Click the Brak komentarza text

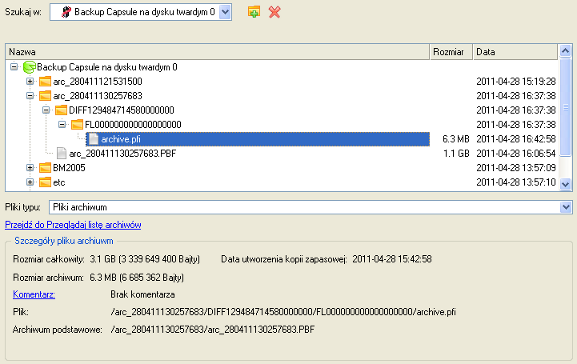point(142,294)
